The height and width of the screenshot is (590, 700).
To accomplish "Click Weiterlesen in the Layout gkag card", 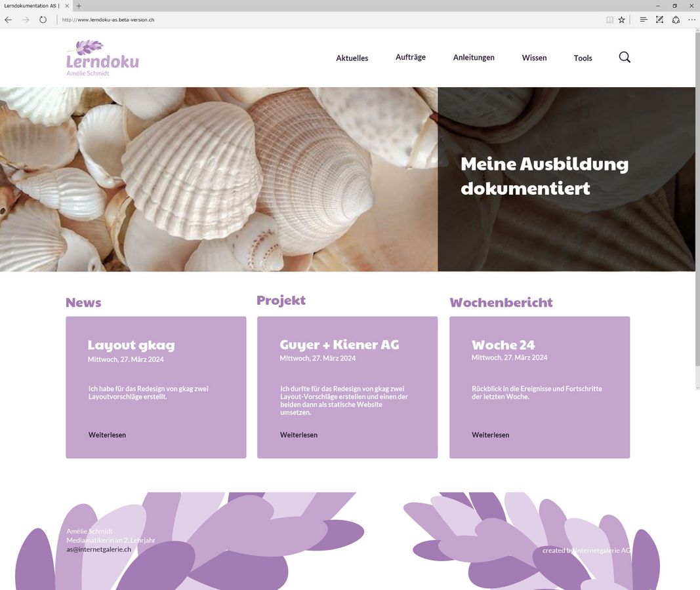I will [x=107, y=435].
